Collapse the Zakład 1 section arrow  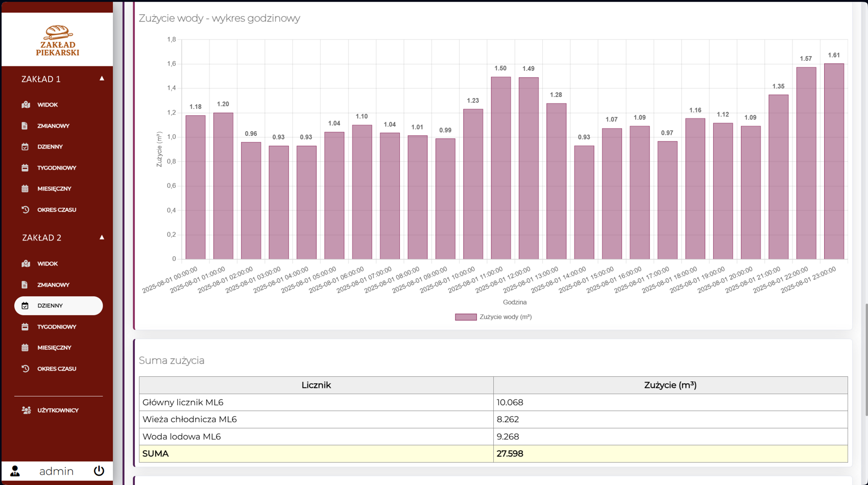[x=102, y=79]
